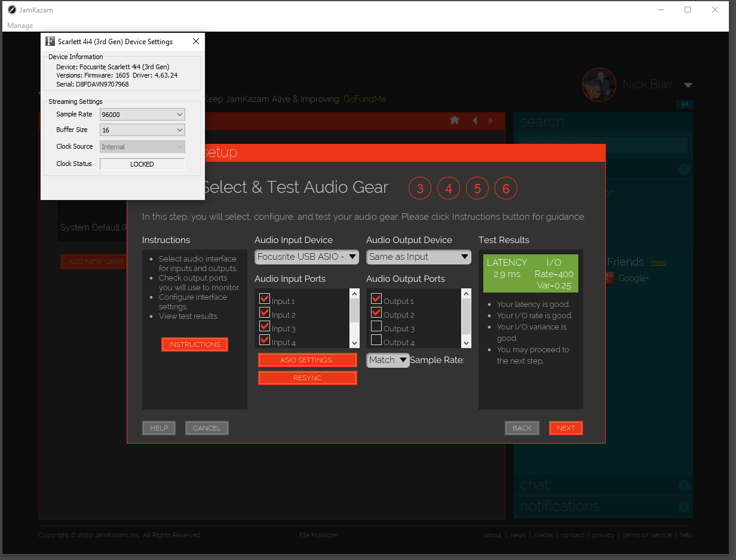The width and height of the screenshot is (736, 560).
Task: Click the chat count badge
Action: pos(684,485)
